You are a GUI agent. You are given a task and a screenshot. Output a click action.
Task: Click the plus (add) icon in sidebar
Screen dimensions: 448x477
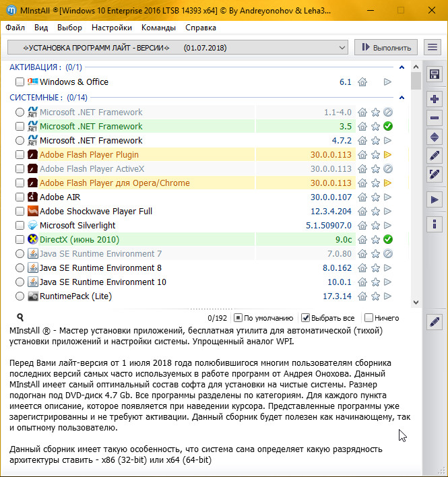[x=435, y=99]
